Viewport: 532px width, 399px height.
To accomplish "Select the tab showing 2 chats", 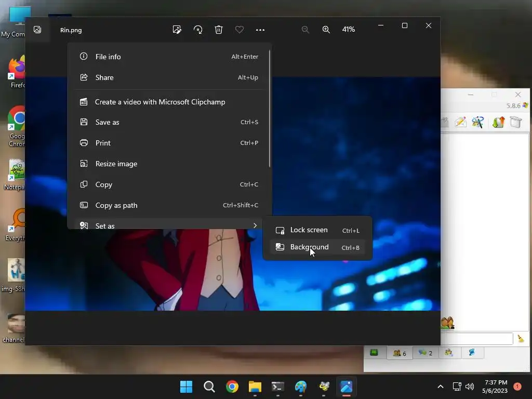I will [425, 353].
